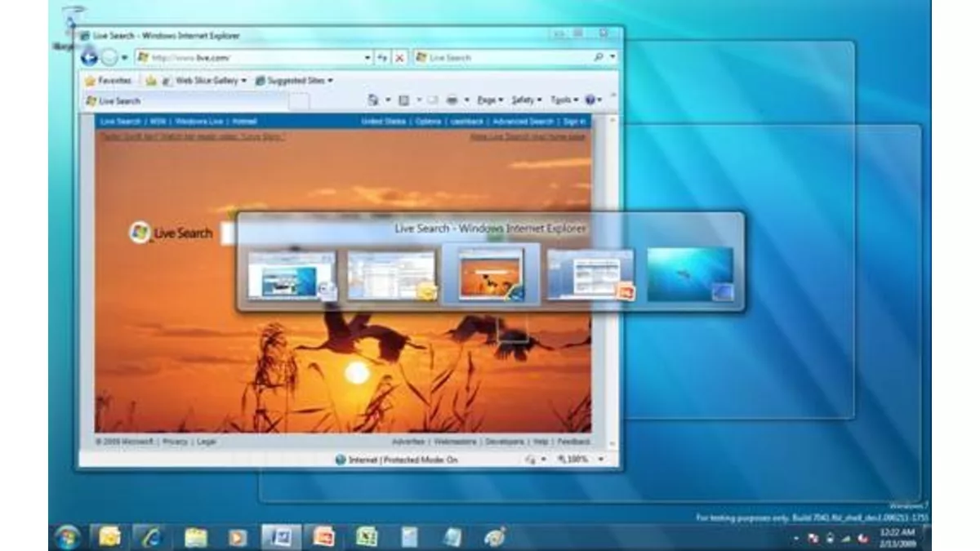Click the Windows Start orb
Image resolution: width=980 pixels, height=551 pixels.
[x=67, y=536]
